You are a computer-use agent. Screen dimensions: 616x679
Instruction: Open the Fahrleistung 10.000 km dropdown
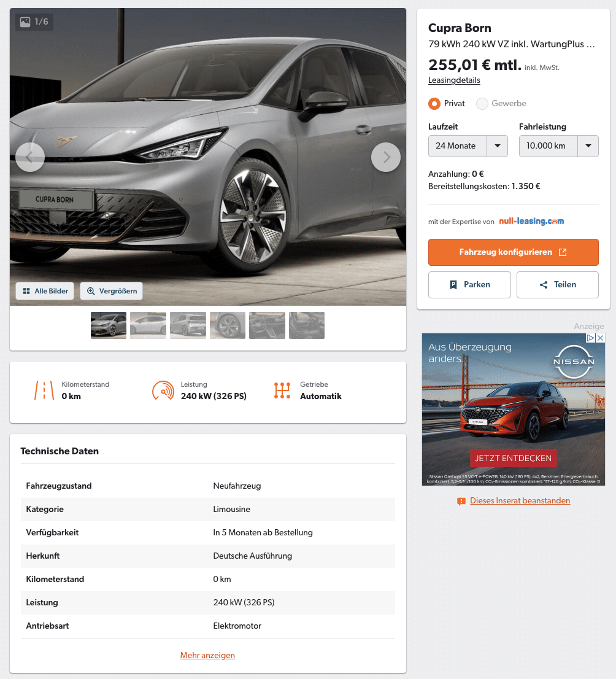tap(558, 146)
